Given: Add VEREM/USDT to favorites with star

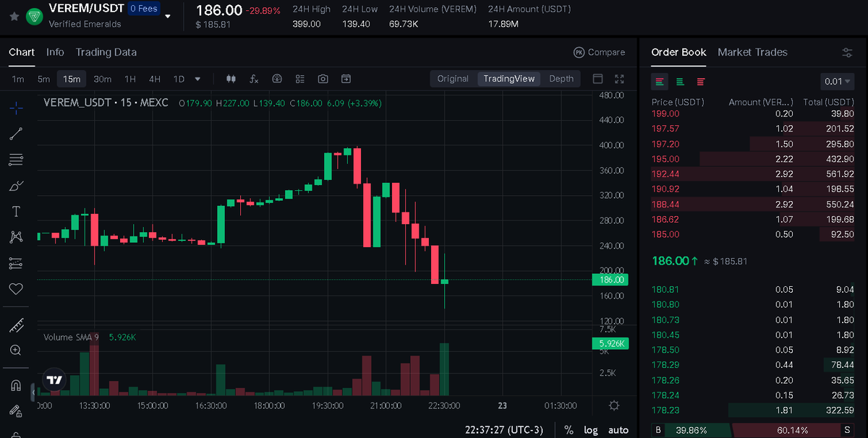Looking at the screenshot, I should pyautogui.click(x=14, y=16).
